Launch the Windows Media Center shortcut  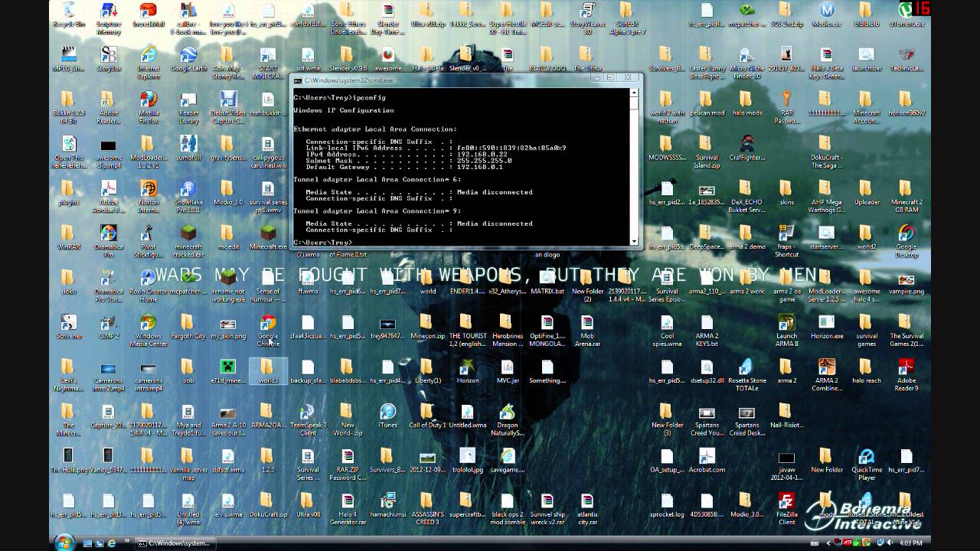[149, 330]
